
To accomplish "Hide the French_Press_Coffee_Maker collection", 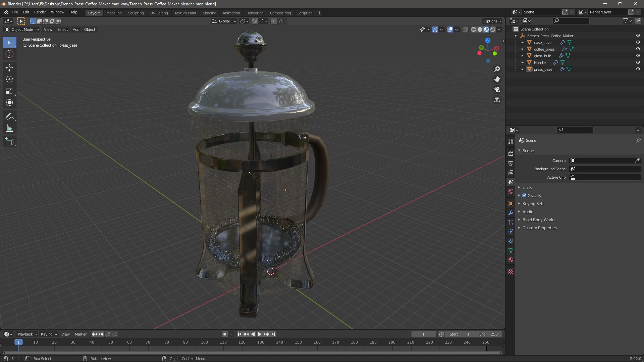I will coord(638,36).
